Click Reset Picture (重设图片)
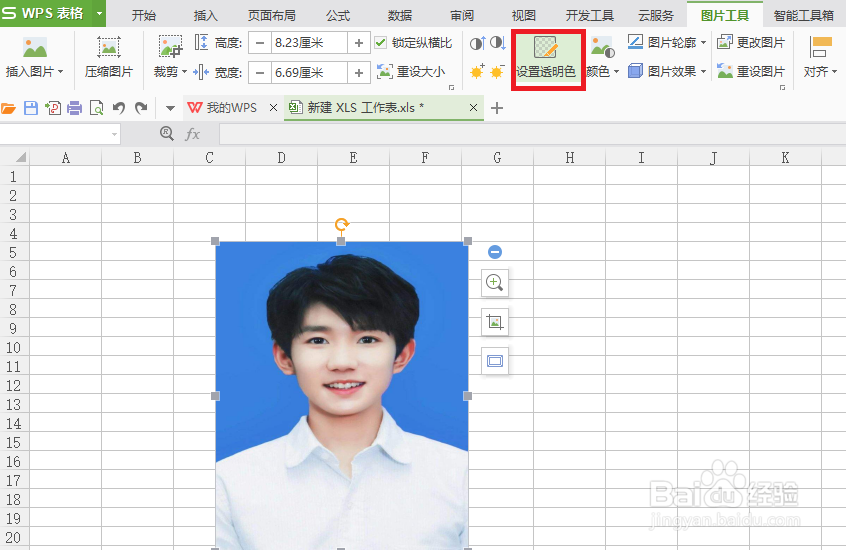The height and width of the screenshot is (550, 846). tap(751, 71)
